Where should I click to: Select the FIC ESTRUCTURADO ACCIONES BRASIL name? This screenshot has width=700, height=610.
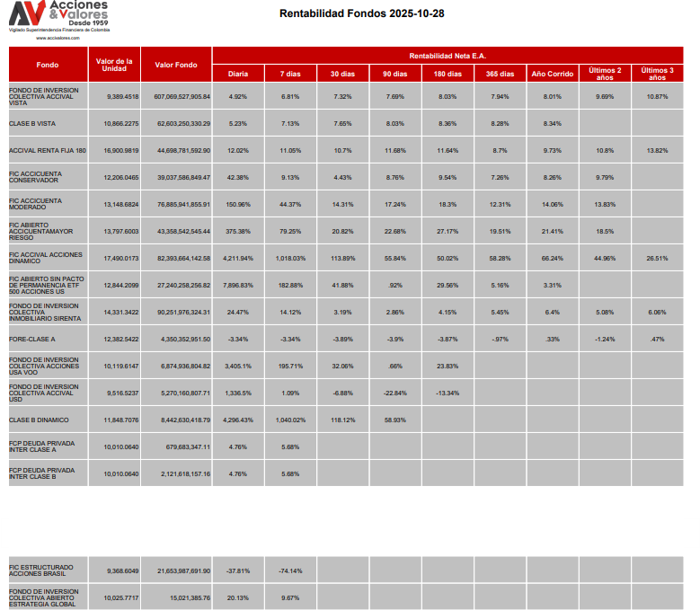coord(41,570)
